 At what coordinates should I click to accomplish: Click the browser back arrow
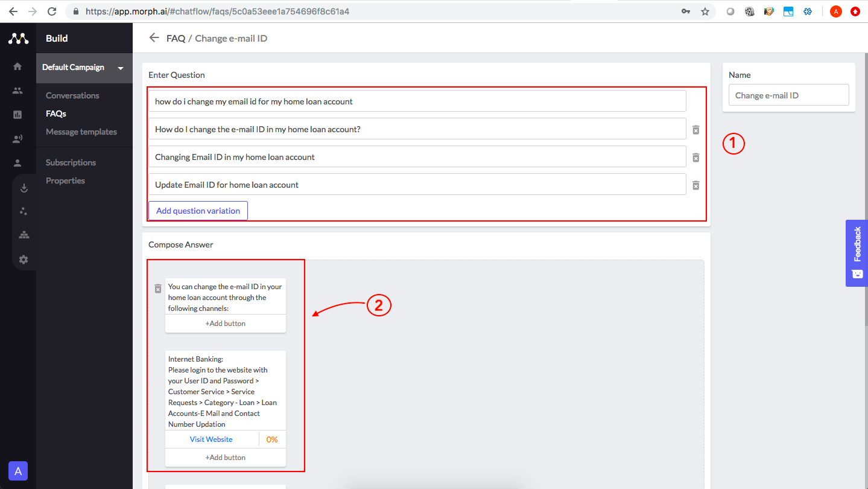pos(13,11)
